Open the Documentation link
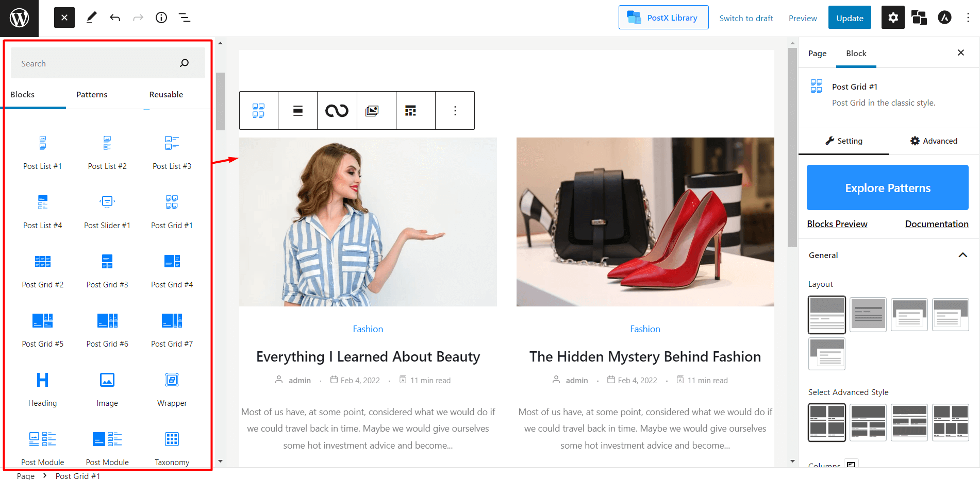This screenshot has height=480, width=980. point(936,224)
